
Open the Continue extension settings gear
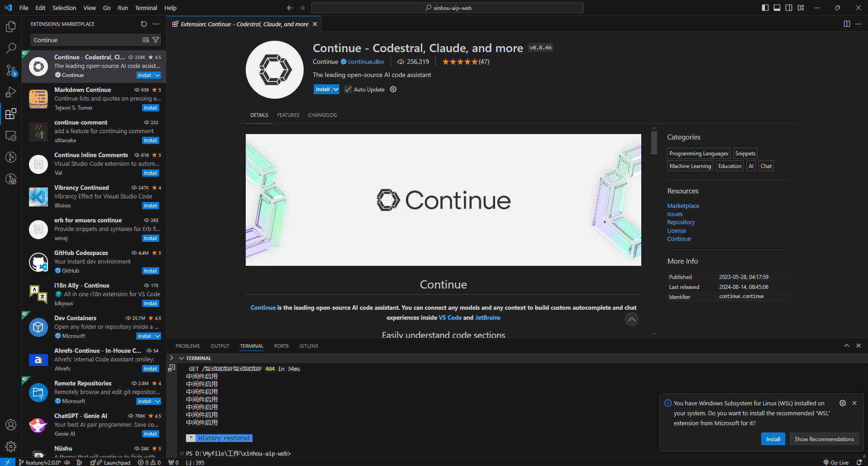[x=393, y=90]
